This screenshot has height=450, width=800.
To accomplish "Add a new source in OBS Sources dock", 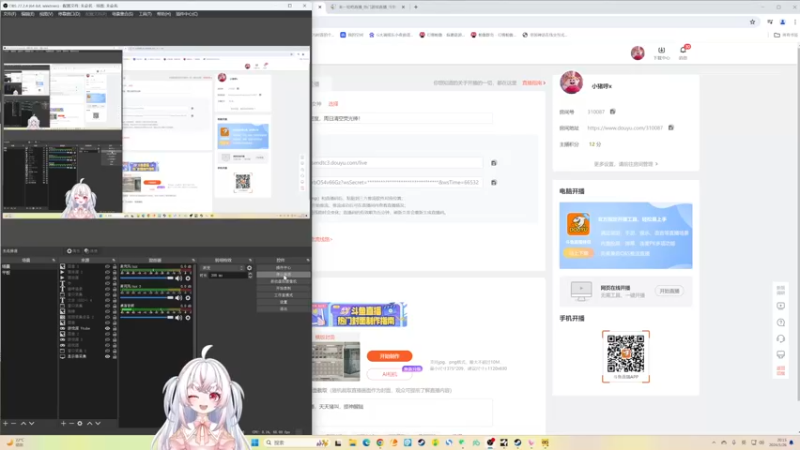I will tap(63, 423).
